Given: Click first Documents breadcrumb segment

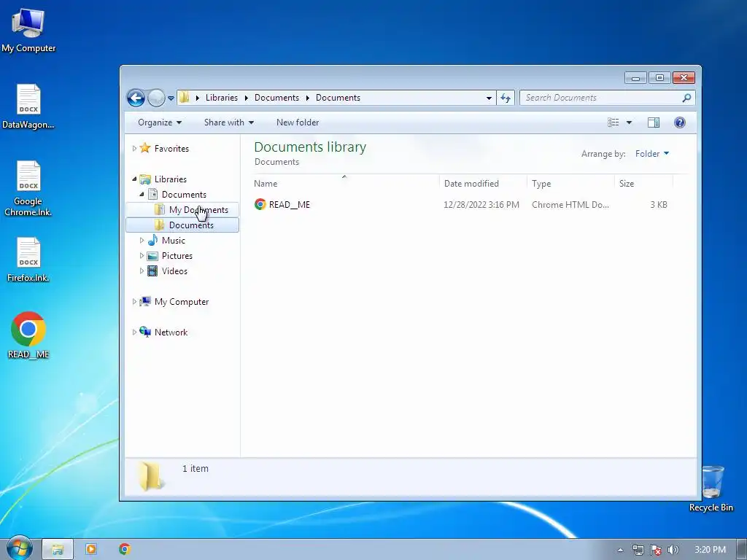Looking at the screenshot, I should (276, 98).
